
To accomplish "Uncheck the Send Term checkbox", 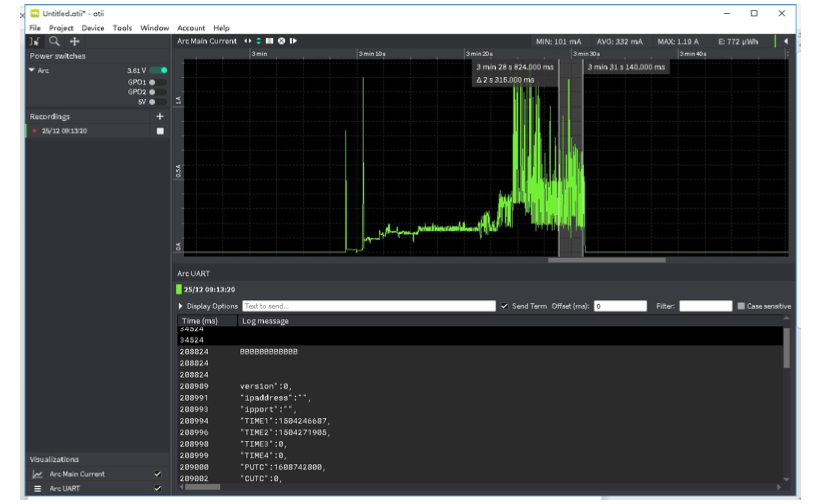I will click(x=505, y=306).
